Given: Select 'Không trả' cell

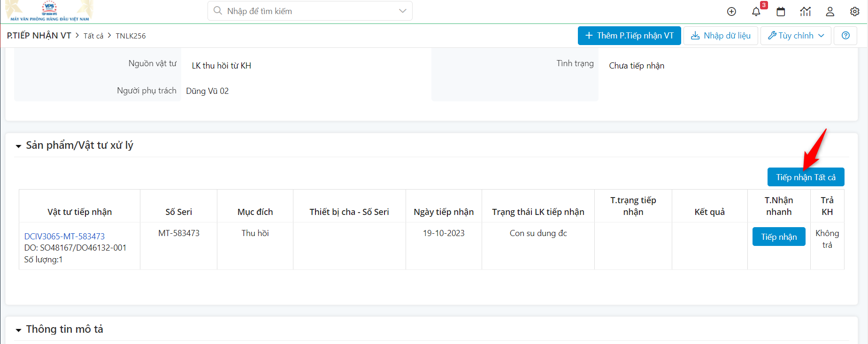Looking at the screenshot, I should coord(827,239).
